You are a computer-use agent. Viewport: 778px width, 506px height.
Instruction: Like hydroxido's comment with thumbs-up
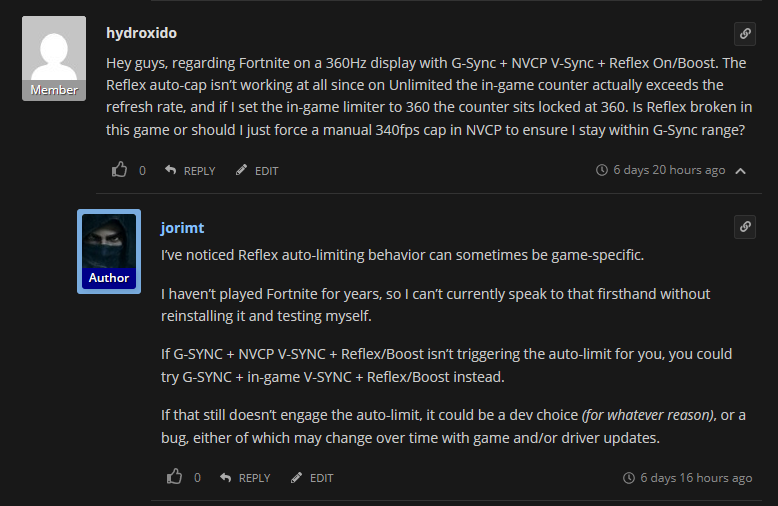click(120, 170)
